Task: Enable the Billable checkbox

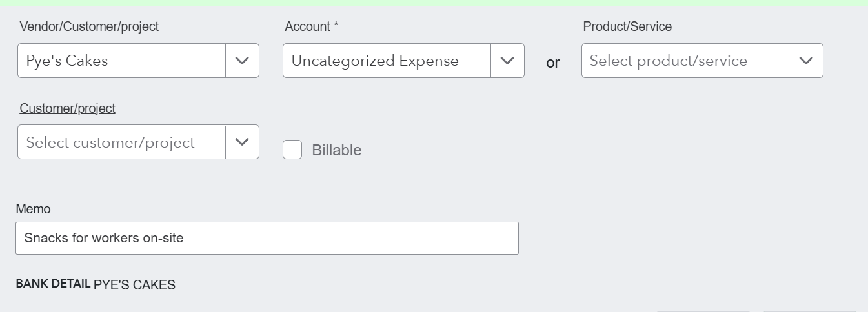Action: point(292,150)
